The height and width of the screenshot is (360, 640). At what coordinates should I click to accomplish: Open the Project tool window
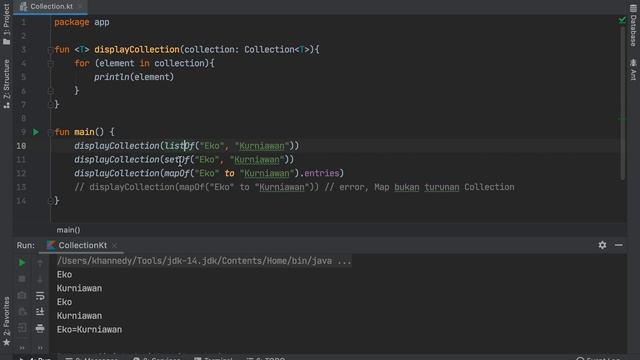click(6, 24)
